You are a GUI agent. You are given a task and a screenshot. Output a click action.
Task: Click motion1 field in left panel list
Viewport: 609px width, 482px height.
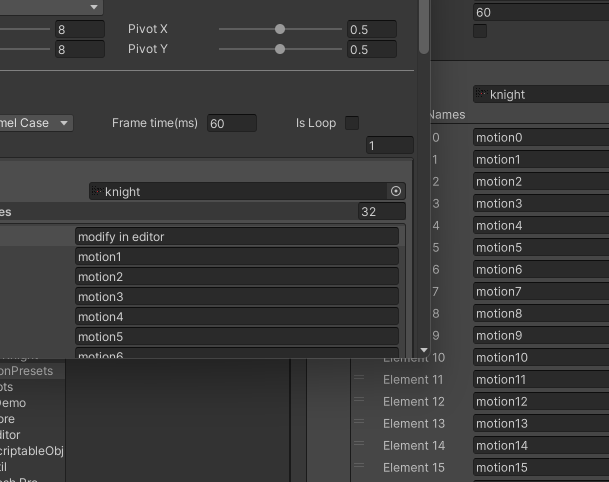(237, 257)
